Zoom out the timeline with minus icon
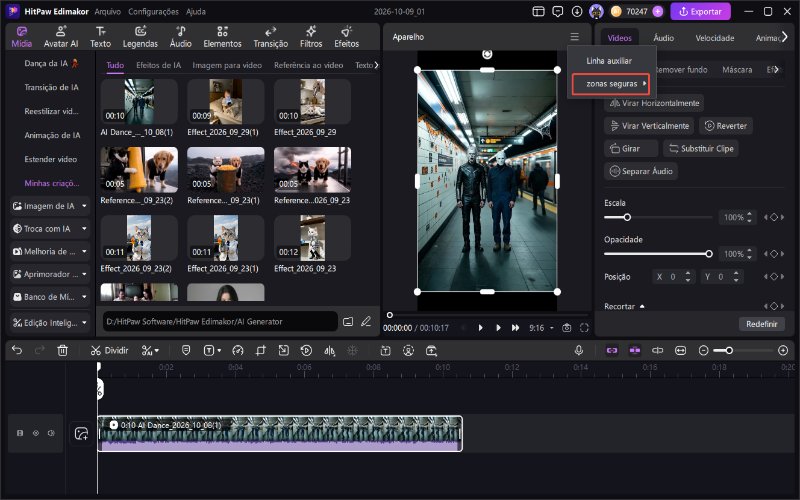The height and width of the screenshot is (500, 800). [x=704, y=351]
